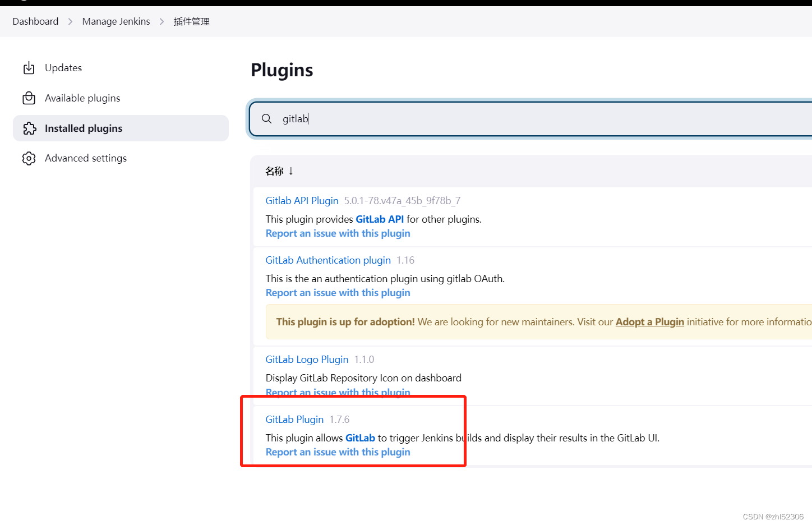Open the 插件管理 breadcrumb
Viewport: 812px width, 525px height.
coord(191,21)
